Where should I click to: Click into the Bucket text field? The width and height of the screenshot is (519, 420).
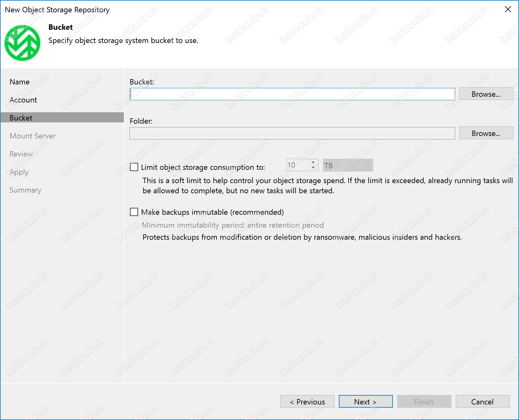point(292,94)
